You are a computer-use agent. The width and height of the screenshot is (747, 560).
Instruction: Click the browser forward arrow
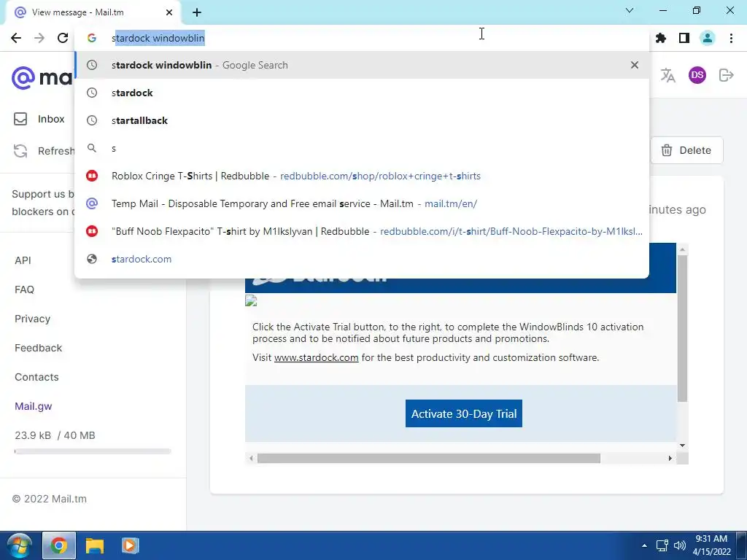point(39,38)
